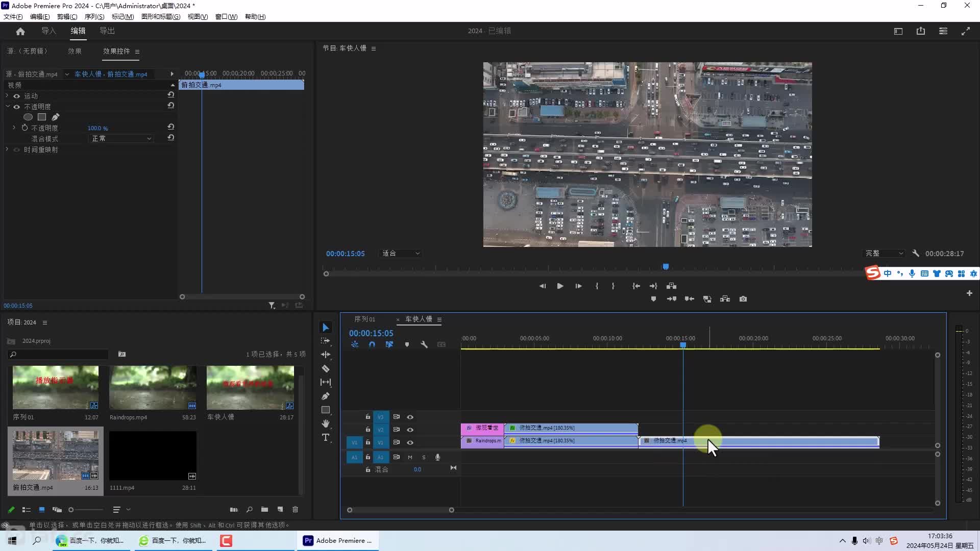
Task: Open the button editor plus icon
Action: coord(969,293)
